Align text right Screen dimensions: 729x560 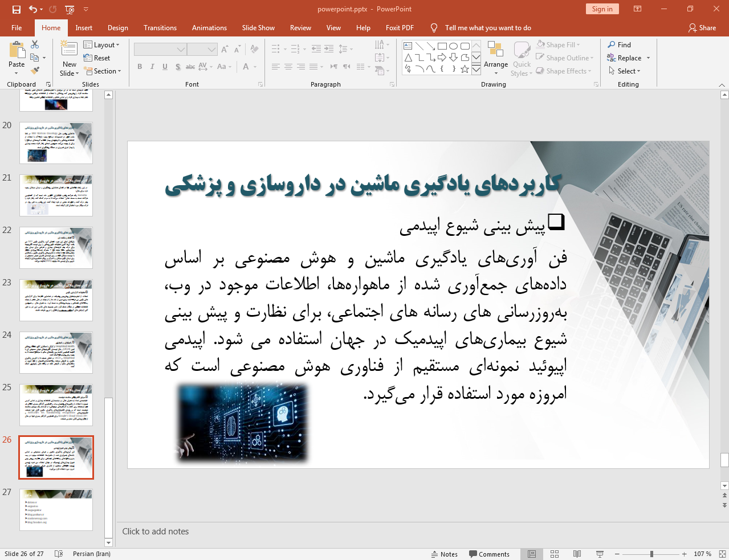[x=300, y=67]
